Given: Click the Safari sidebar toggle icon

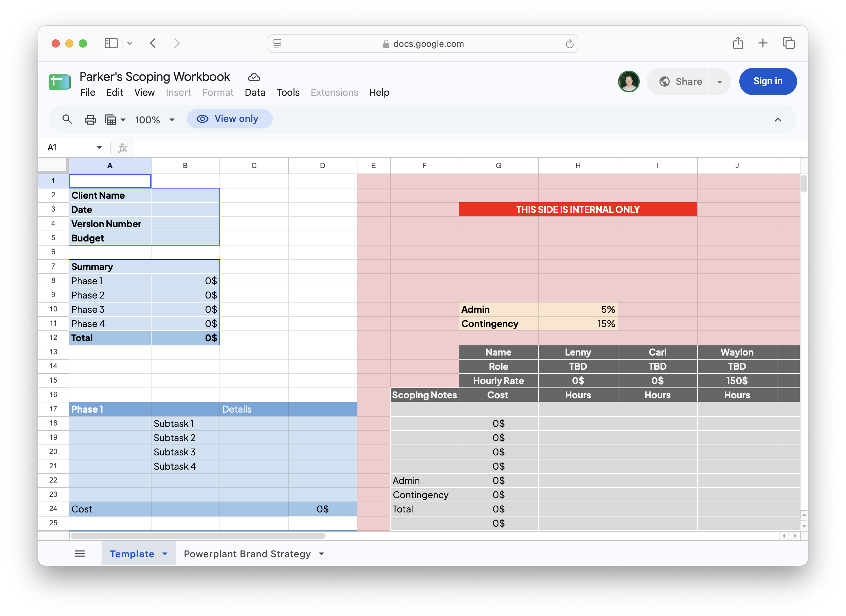Looking at the screenshot, I should pos(111,43).
